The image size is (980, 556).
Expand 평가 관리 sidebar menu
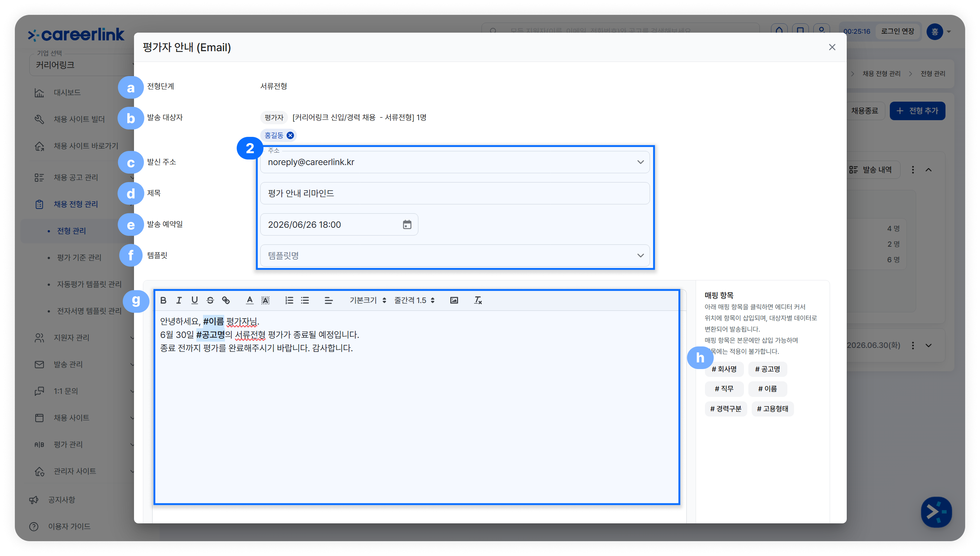(68, 445)
